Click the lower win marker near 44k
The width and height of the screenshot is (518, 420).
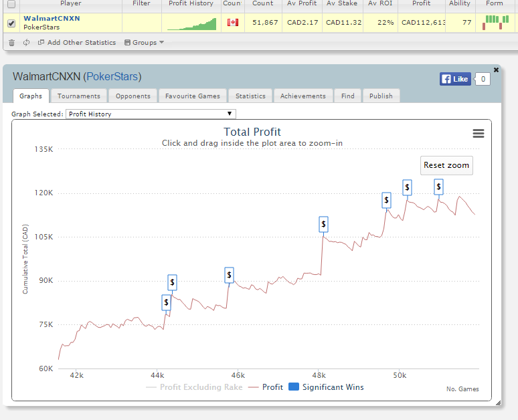(166, 302)
